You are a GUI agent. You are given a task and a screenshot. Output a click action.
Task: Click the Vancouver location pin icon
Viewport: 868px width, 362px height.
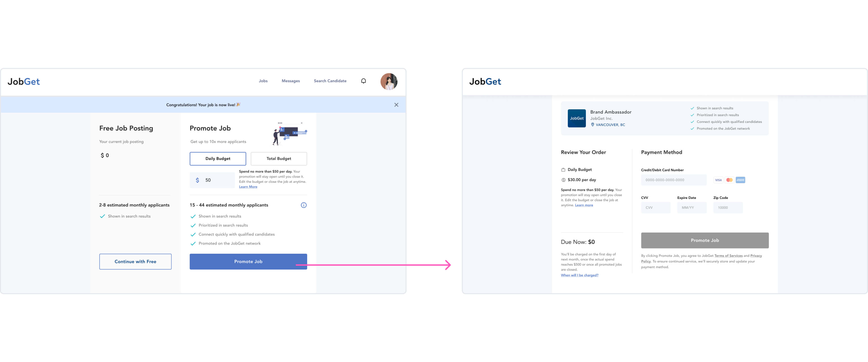[592, 125]
